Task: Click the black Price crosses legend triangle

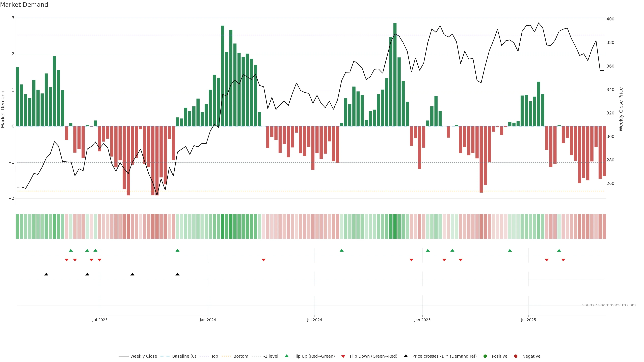Action: tap(406, 356)
